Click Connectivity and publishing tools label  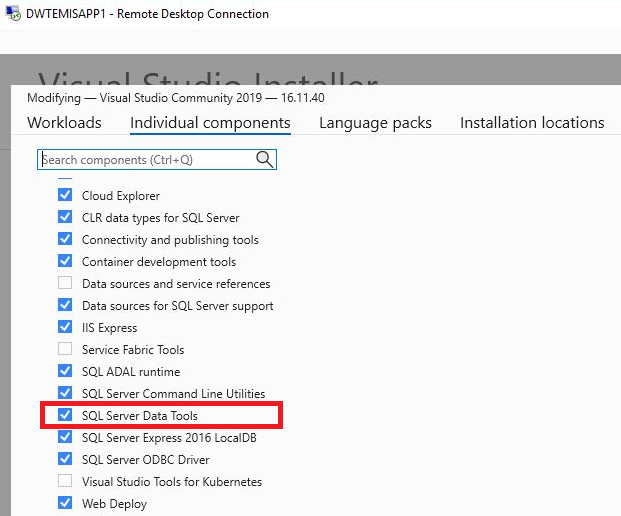tap(170, 240)
